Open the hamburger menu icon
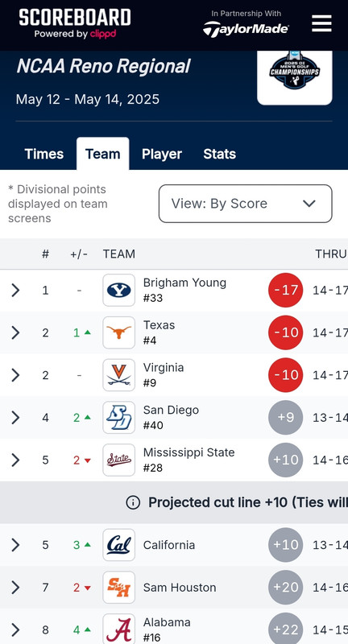348x644 pixels. [321, 23]
